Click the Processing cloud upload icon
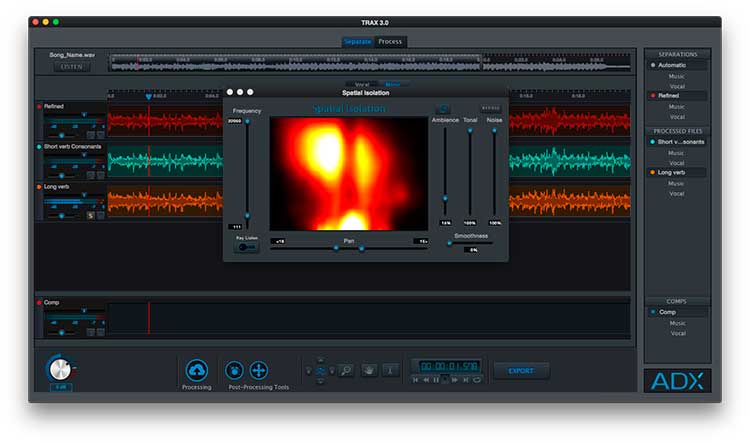The height and width of the screenshot is (444, 750). pyautogui.click(x=197, y=370)
